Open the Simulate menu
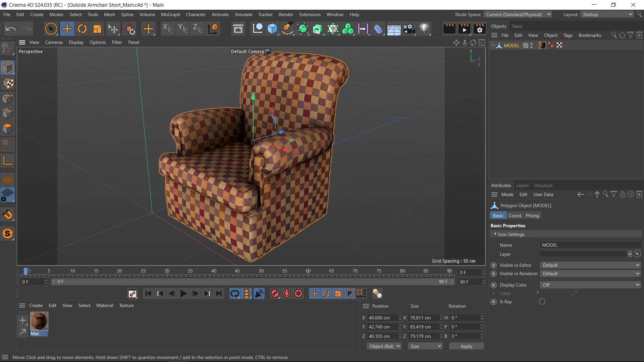 (244, 14)
